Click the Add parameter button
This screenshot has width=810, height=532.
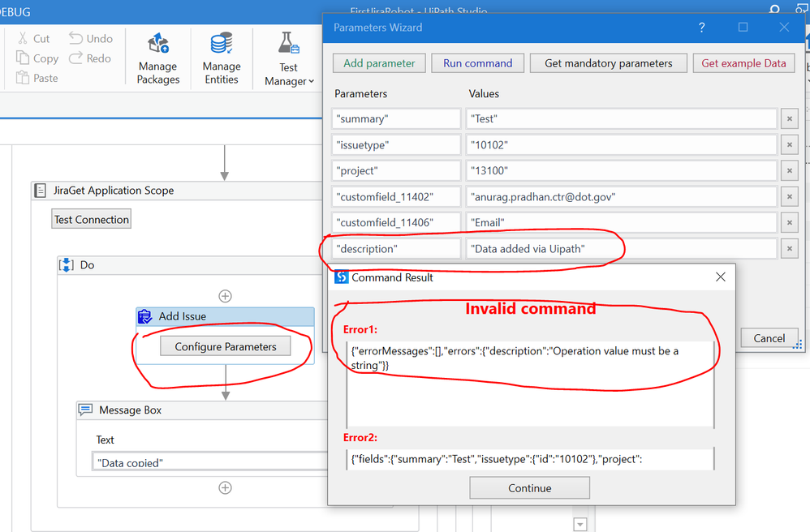click(x=379, y=63)
